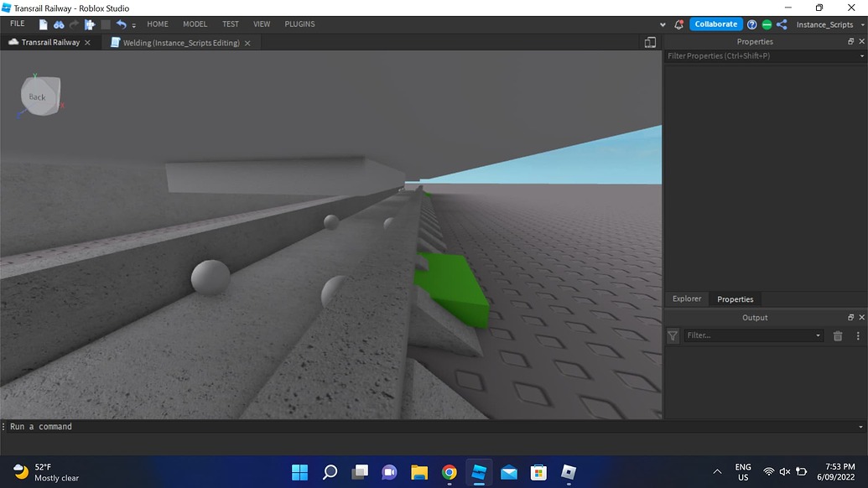Switch to the MODEL ribbon tab

[x=195, y=23]
